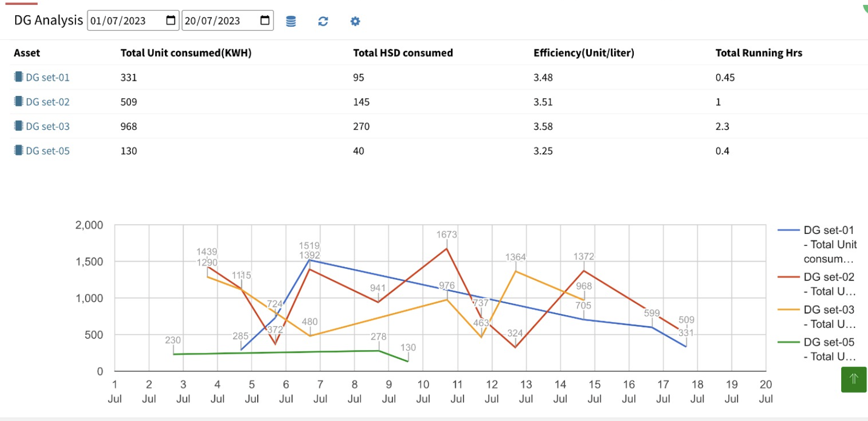
Task: Open the settings gear icon
Action: coord(355,21)
